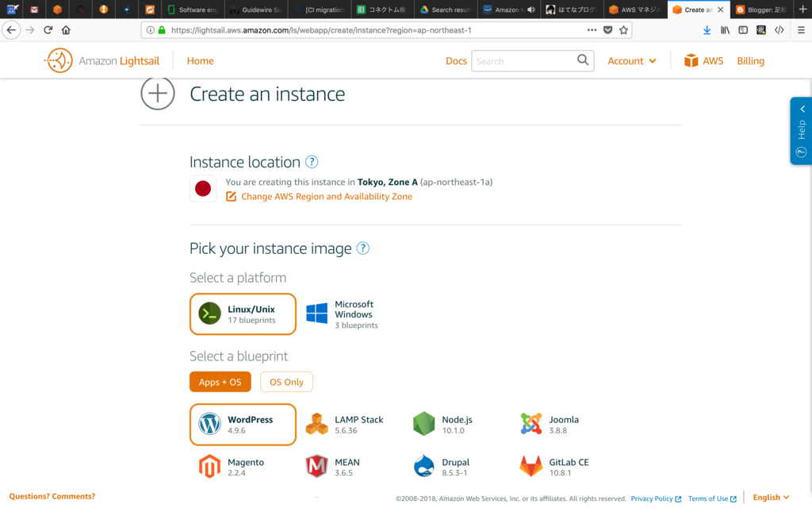This screenshot has height=508, width=812.
Task: Switch to the はてなブログ tab
Action: (573, 10)
